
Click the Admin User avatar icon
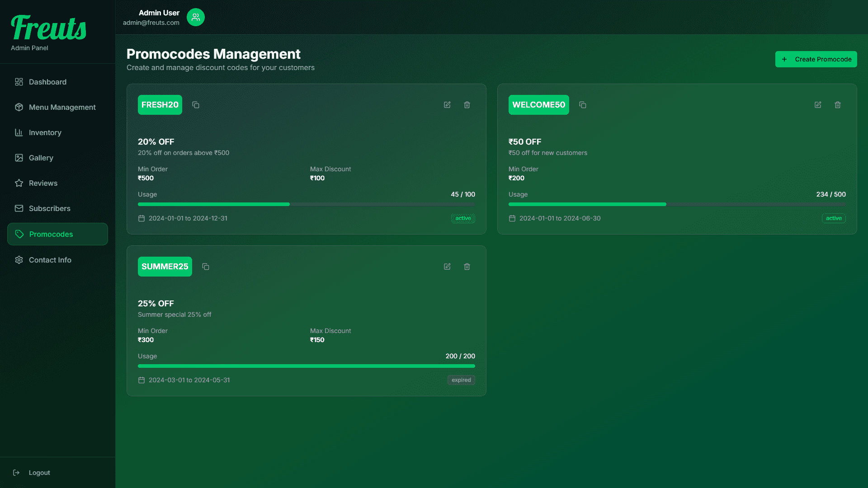coord(196,17)
